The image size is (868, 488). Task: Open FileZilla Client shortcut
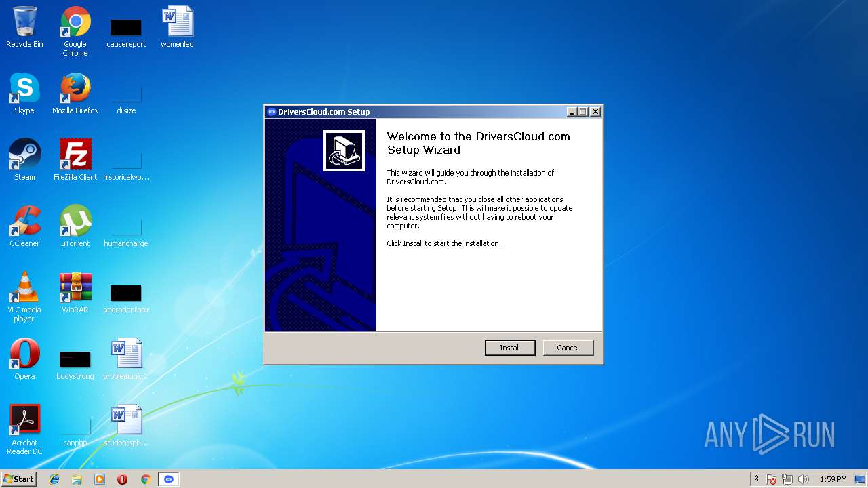tap(75, 160)
